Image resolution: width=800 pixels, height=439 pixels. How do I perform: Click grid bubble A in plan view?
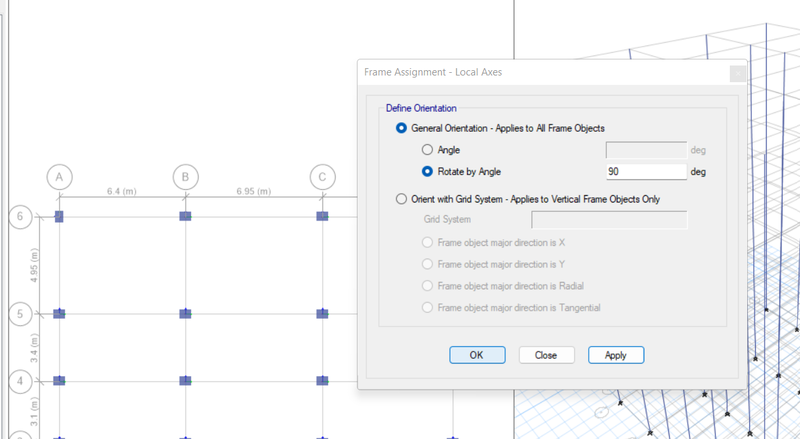coord(59,177)
